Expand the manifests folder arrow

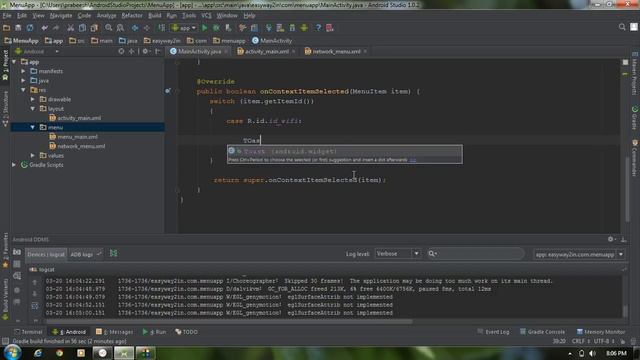(23, 71)
